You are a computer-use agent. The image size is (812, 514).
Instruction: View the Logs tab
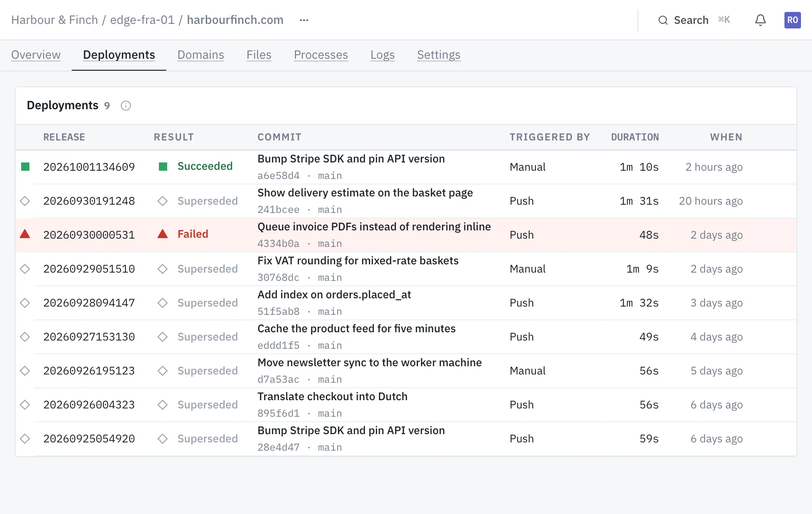383,55
